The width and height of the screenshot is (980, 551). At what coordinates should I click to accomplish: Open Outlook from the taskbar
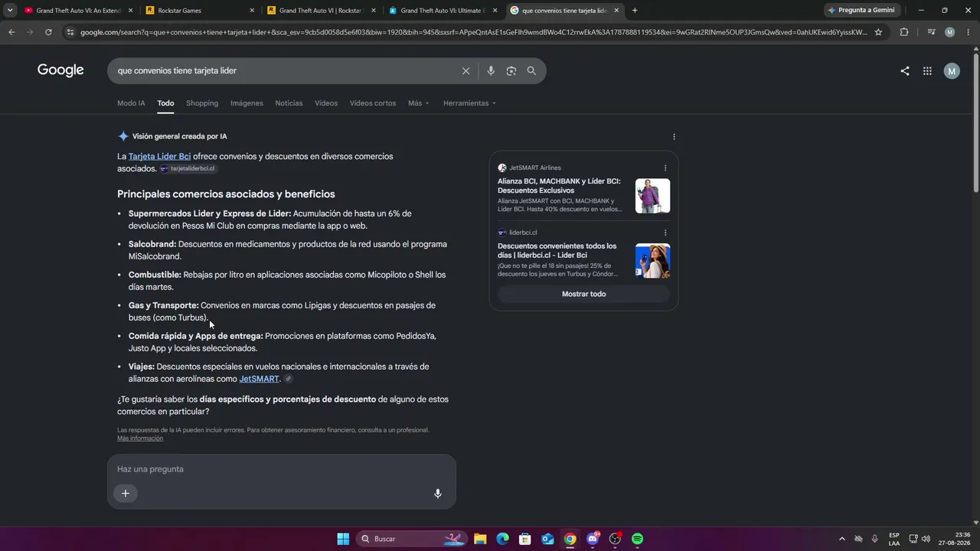click(x=547, y=539)
